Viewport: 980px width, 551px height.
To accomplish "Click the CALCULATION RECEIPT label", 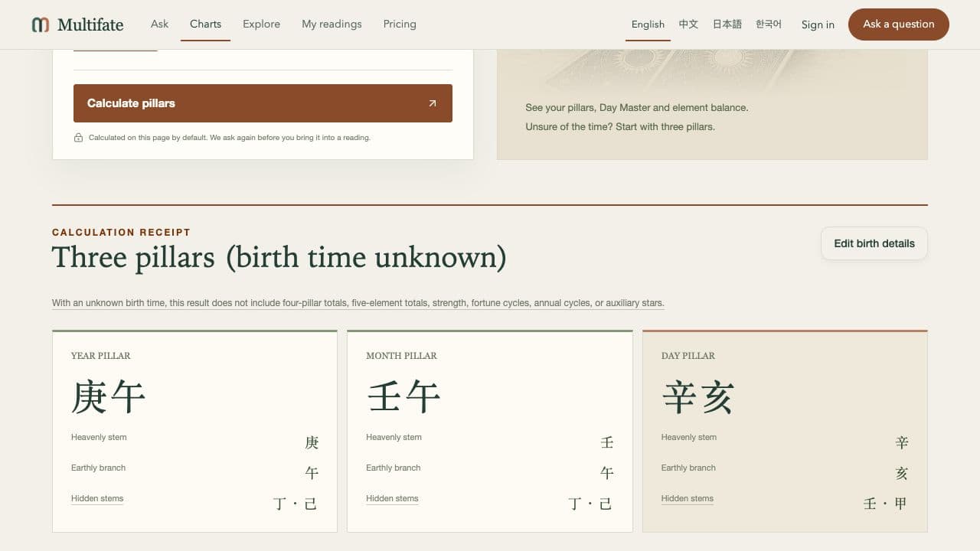I will tap(121, 232).
